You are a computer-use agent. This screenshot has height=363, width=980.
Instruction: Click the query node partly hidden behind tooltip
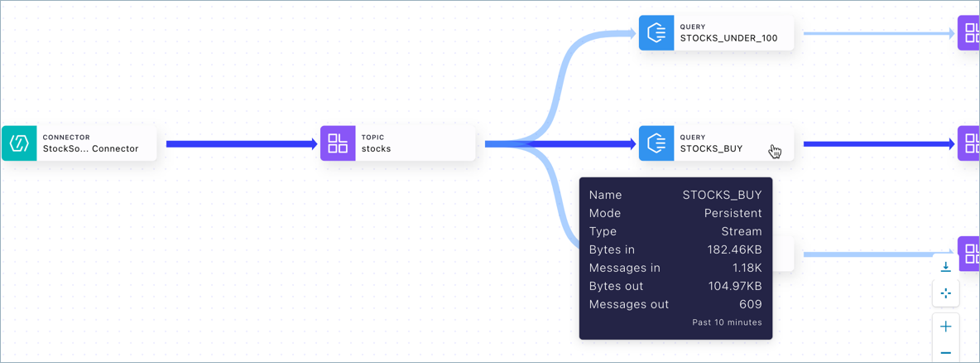[x=783, y=254]
